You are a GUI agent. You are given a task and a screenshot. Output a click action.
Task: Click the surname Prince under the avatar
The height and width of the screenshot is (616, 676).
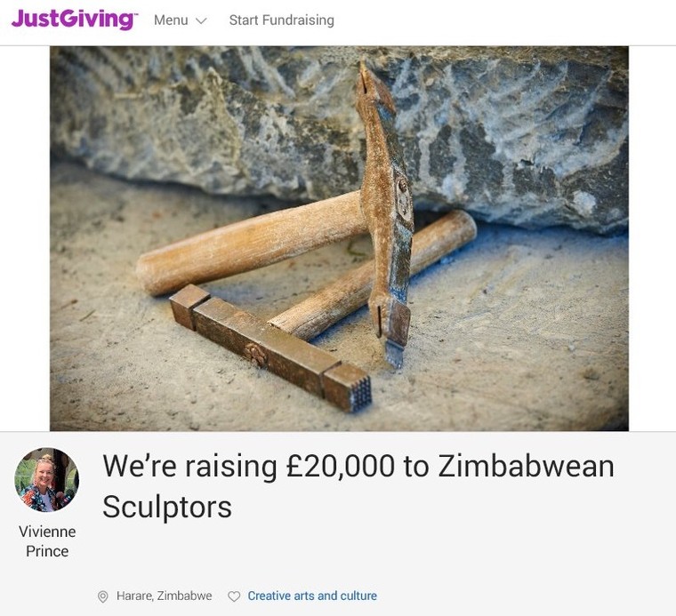(47, 551)
